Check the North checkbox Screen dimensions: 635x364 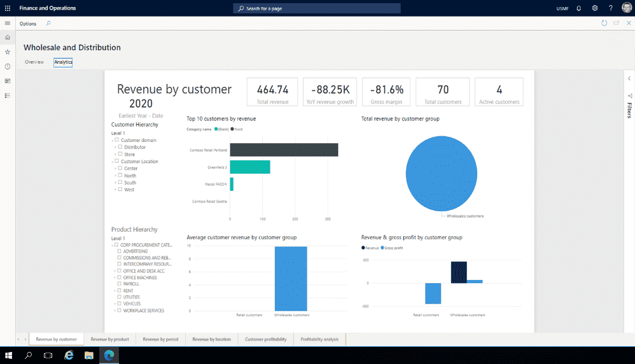pos(120,176)
